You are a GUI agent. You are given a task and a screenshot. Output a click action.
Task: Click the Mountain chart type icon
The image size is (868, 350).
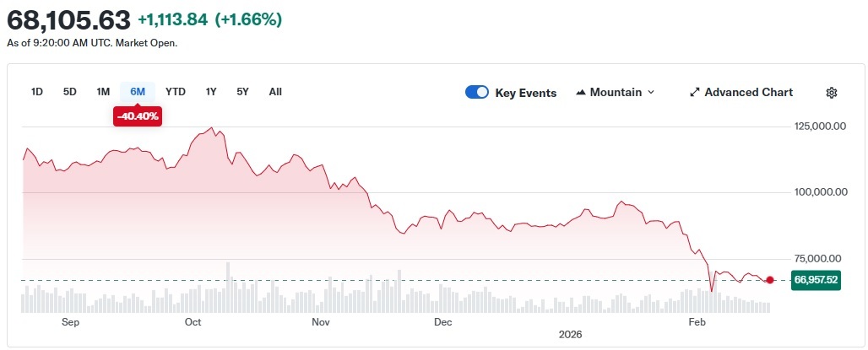581,93
